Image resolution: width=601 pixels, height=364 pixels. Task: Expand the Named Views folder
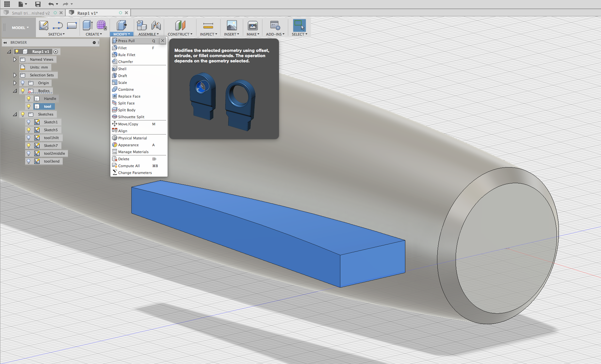coord(15,59)
